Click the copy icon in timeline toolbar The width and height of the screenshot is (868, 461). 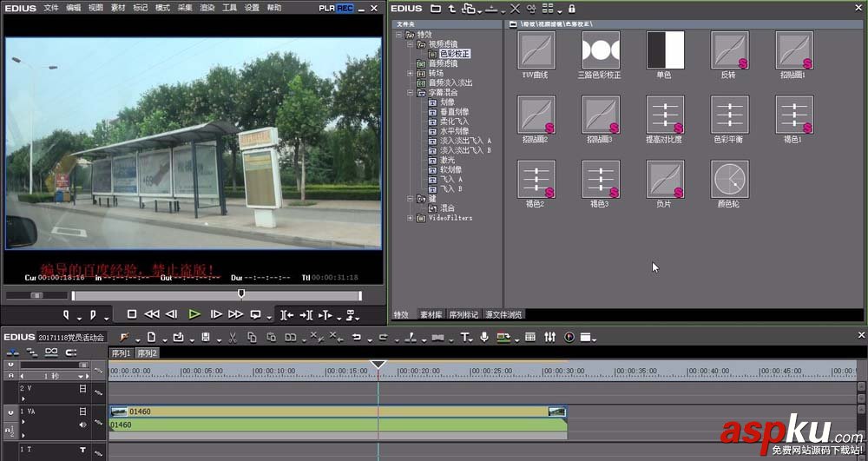(x=252, y=337)
